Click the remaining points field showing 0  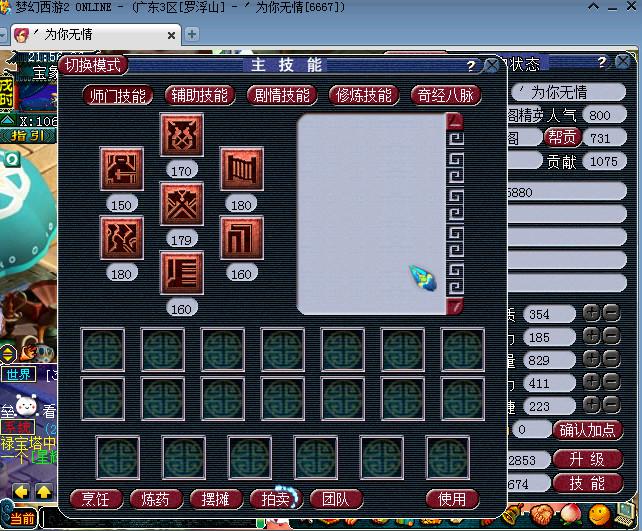coord(531,430)
